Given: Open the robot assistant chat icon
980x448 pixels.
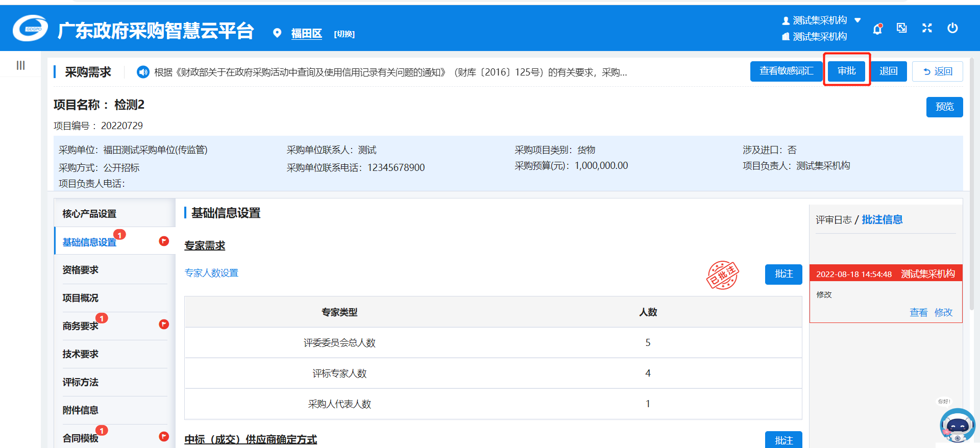Looking at the screenshot, I should (957, 426).
